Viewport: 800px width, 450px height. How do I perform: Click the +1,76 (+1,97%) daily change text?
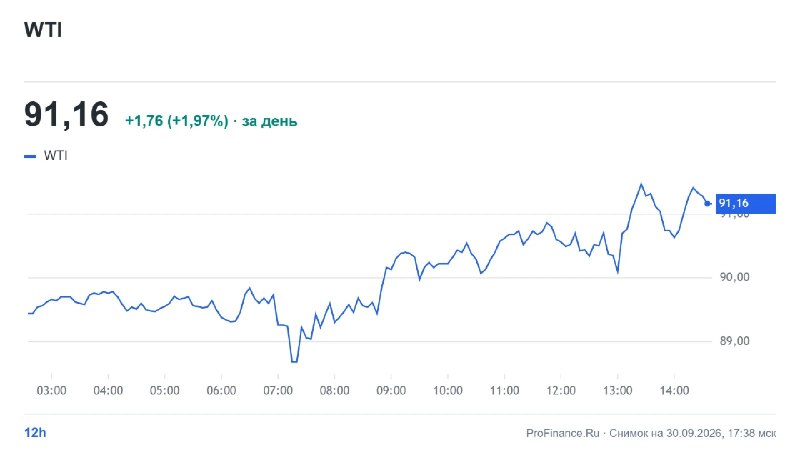[x=177, y=121]
